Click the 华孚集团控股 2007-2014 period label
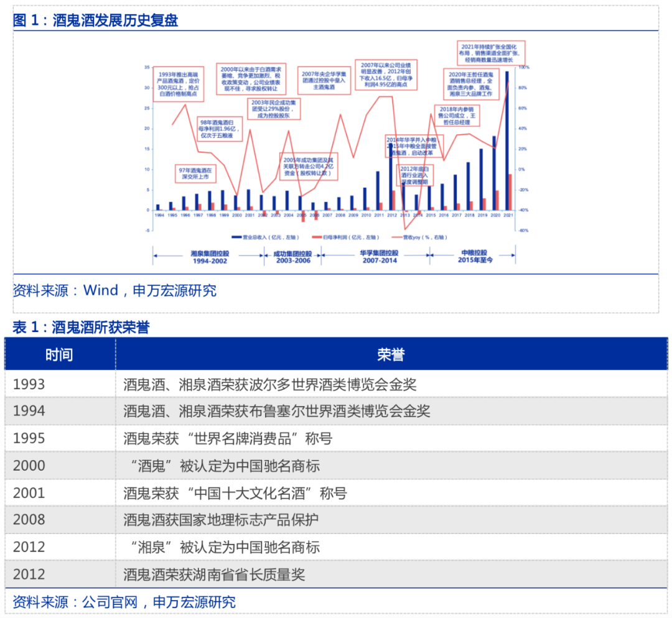672x618 pixels. [x=380, y=257]
